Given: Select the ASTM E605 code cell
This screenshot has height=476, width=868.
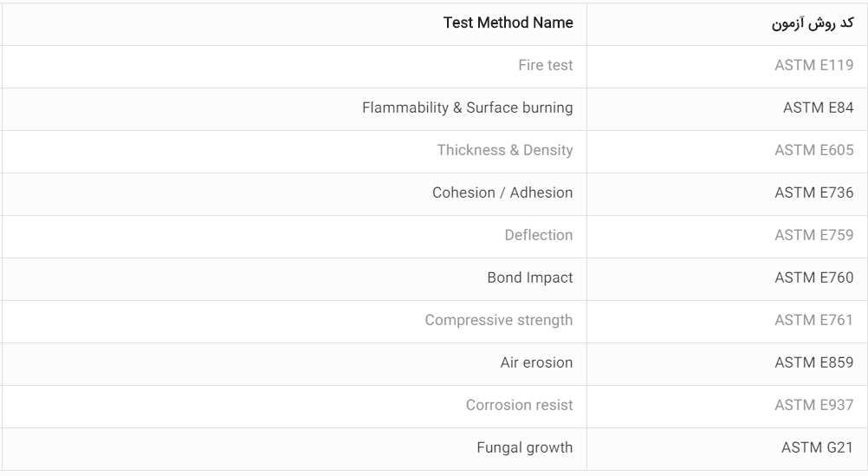Looking at the screenshot, I should coord(813,151).
